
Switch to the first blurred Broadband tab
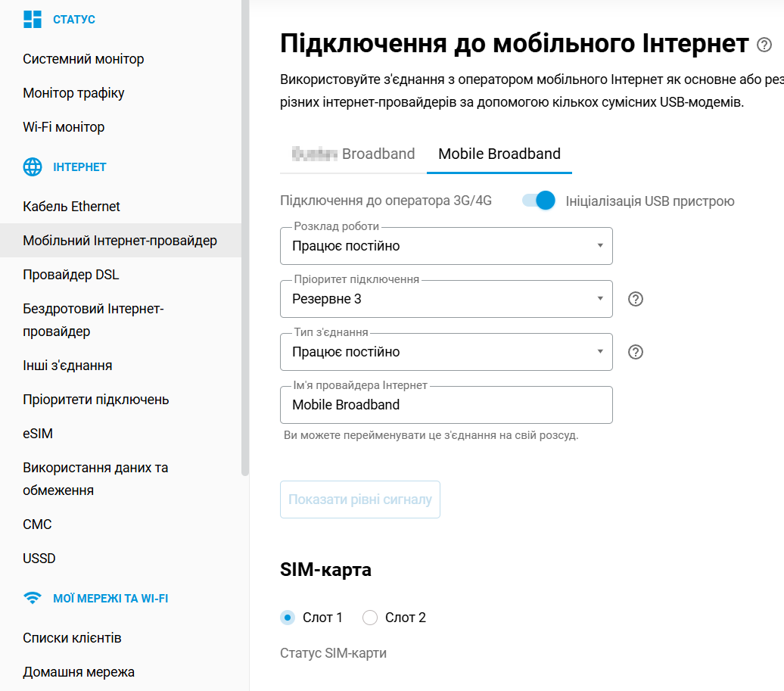[353, 154]
